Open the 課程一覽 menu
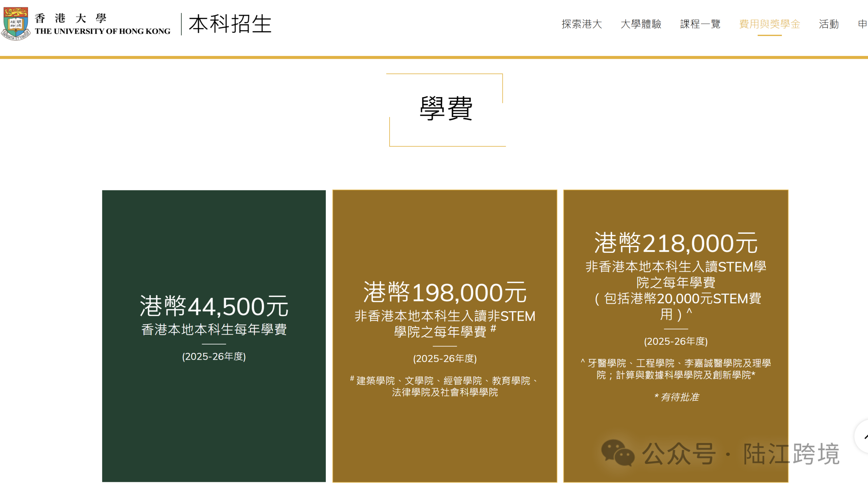 700,24
